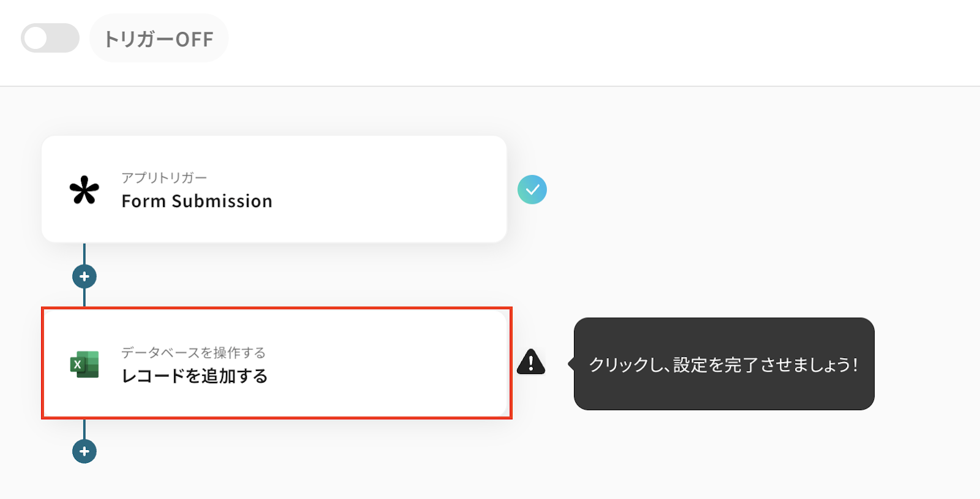This screenshot has width=980, height=499.
Task: Click the warning triangle icon
Action: point(530,362)
